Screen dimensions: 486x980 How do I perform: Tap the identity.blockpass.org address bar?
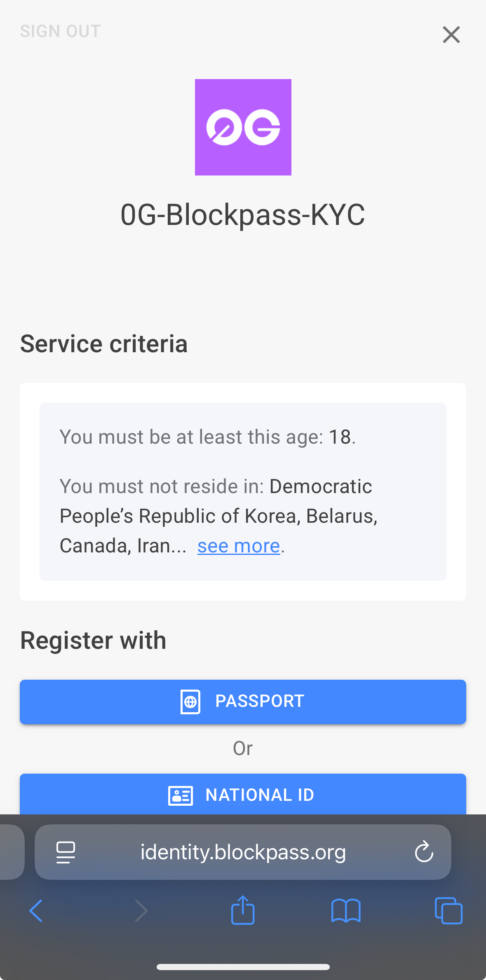point(243,852)
